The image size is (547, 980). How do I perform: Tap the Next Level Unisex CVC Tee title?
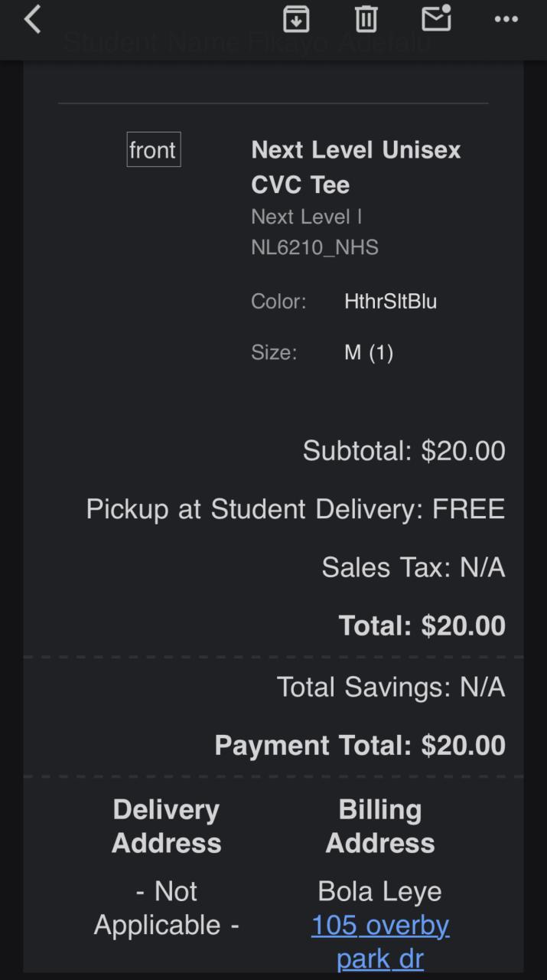(x=356, y=166)
